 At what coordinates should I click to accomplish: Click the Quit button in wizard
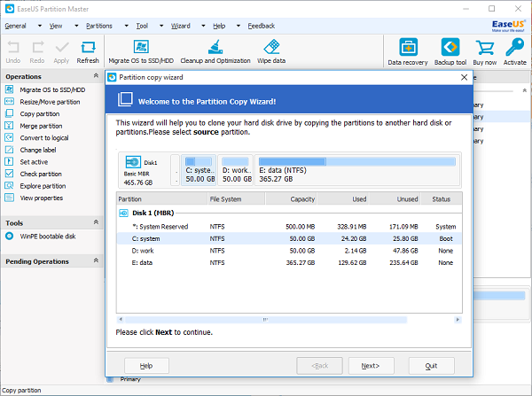pos(431,366)
